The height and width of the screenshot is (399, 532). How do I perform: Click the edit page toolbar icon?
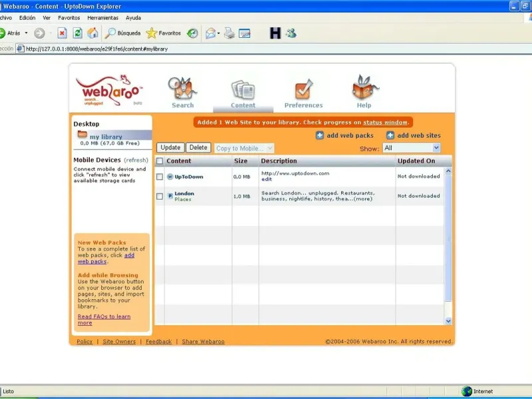(x=244, y=33)
